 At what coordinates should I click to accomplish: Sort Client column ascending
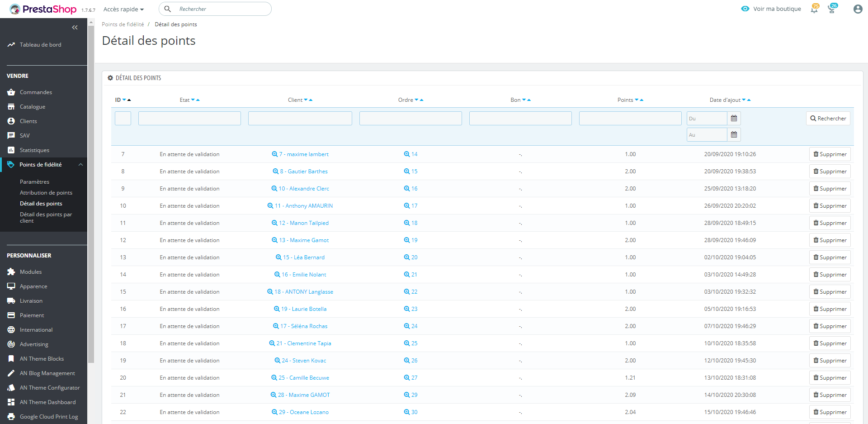[x=311, y=100]
